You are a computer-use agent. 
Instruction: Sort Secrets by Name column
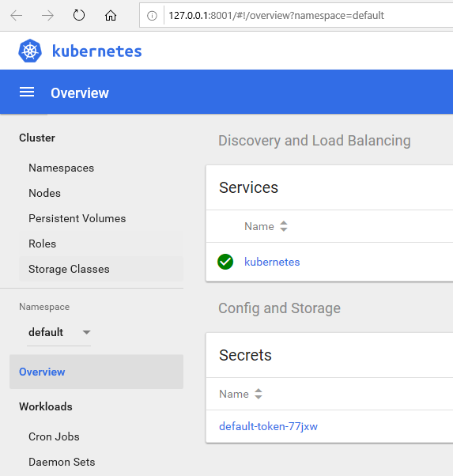click(x=234, y=394)
